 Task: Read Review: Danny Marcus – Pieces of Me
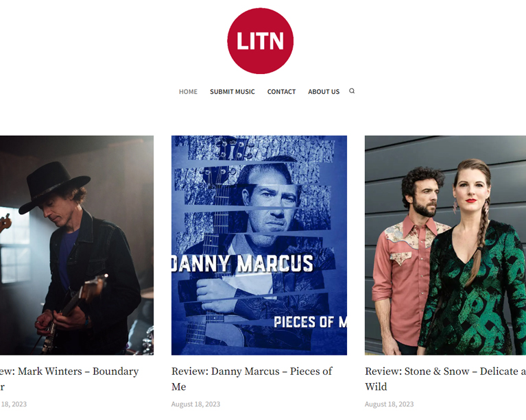pos(252,379)
